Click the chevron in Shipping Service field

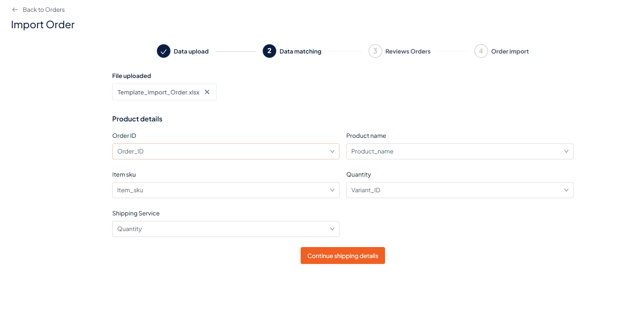tap(332, 229)
